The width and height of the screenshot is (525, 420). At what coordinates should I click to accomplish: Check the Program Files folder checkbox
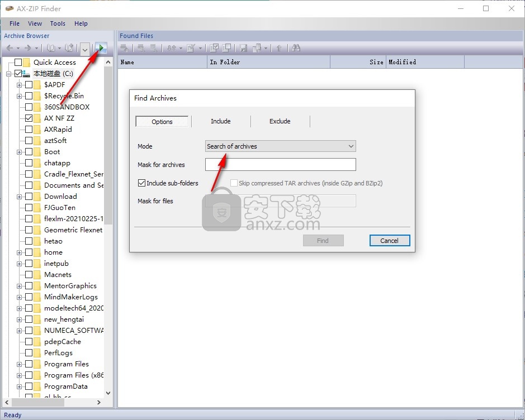pos(29,364)
